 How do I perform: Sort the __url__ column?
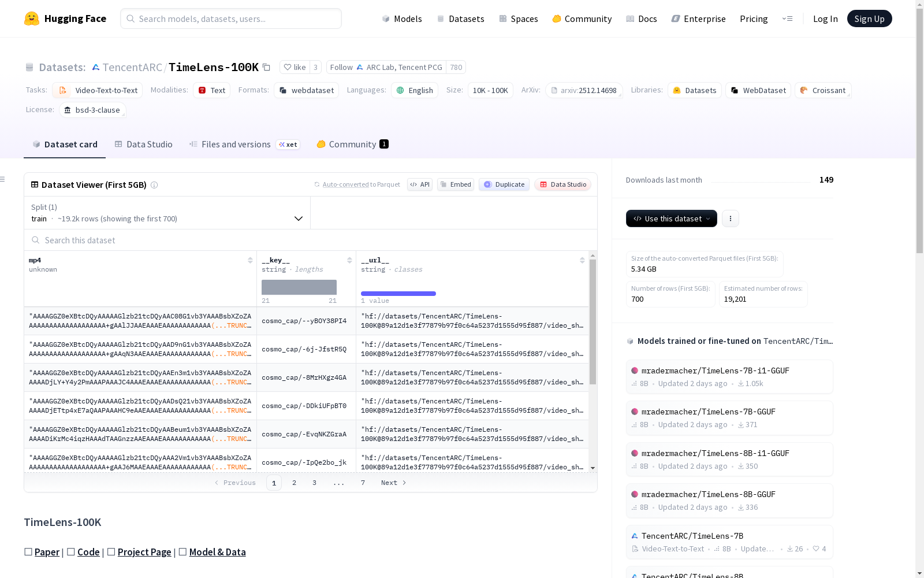[x=582, y=260]
